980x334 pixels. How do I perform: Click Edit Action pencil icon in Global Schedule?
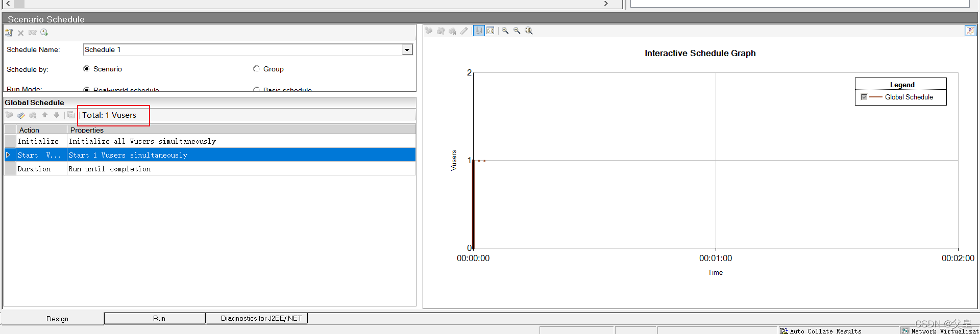21,115
